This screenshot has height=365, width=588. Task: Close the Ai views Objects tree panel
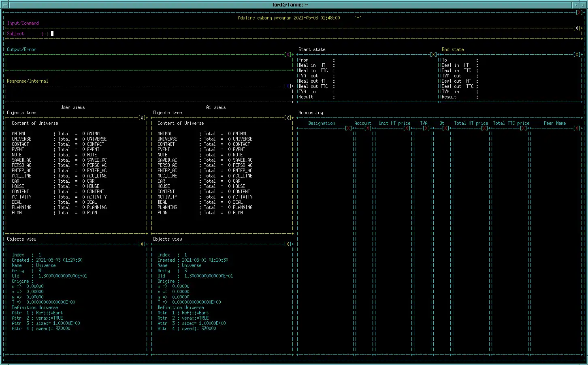[x=288, y=118]
